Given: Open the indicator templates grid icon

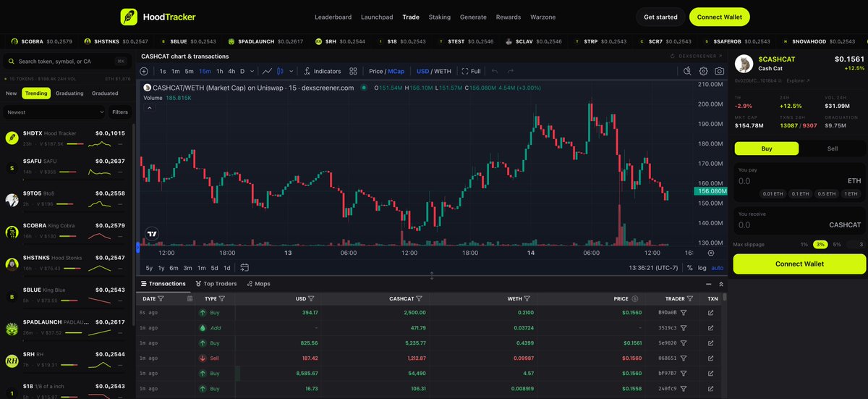Looking at the screenshot, I should 353,71.
